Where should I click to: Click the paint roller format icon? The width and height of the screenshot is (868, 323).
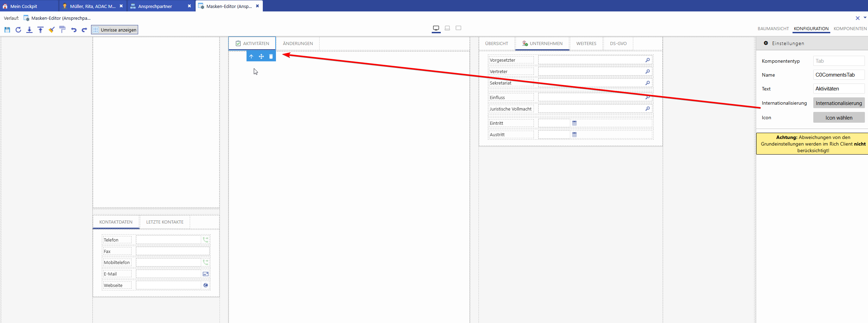click(x=62, y=30)
